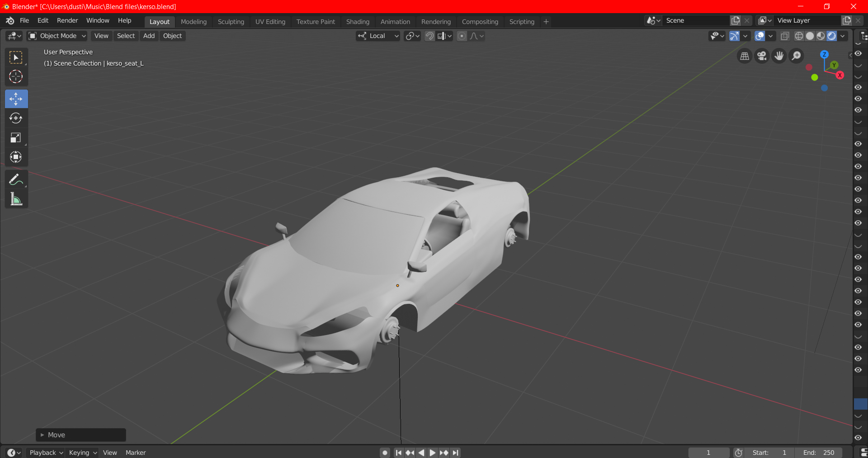Click the current frame number field

(708, 453)
